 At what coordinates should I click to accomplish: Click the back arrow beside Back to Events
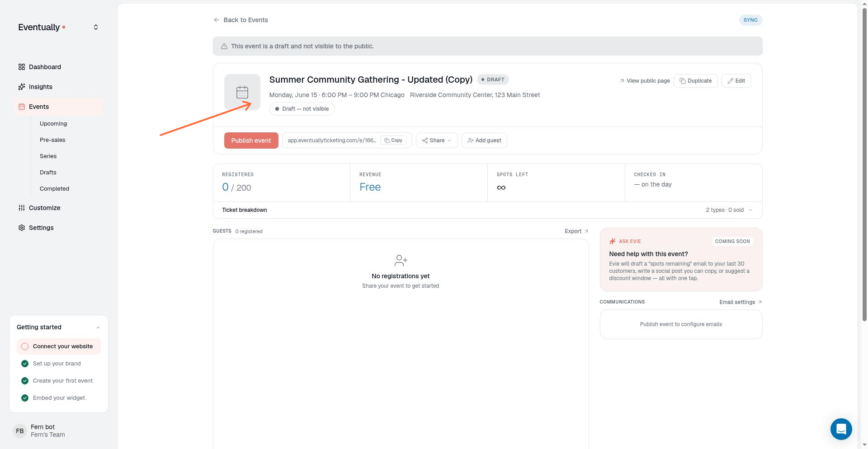pyautogui.click(x=217, y=20)
